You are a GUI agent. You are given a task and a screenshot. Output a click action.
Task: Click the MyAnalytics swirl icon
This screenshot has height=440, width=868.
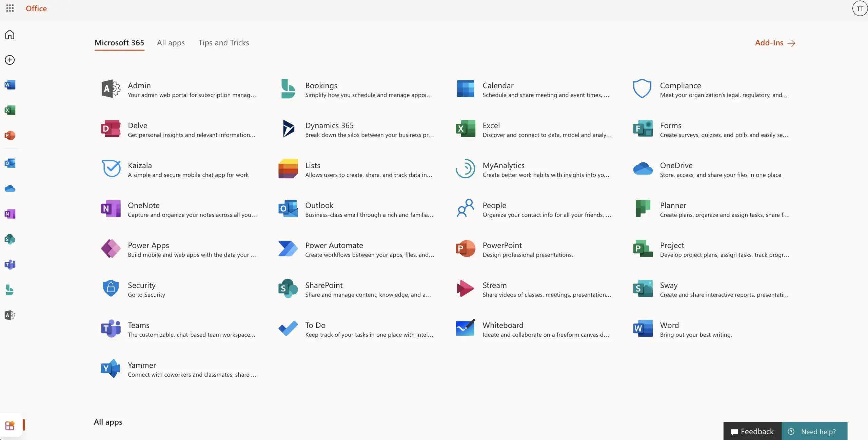click(465, 168)
